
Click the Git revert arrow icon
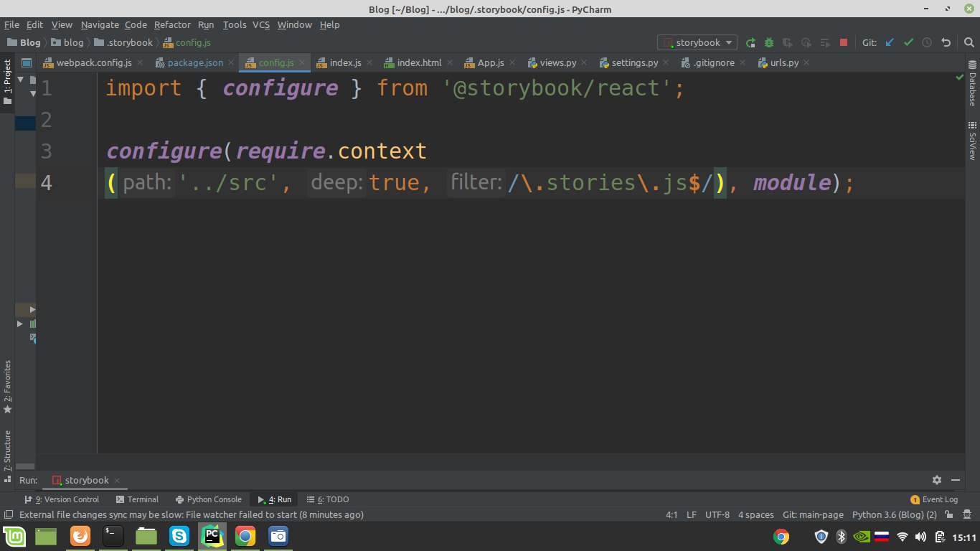click(x=946, y=42)
